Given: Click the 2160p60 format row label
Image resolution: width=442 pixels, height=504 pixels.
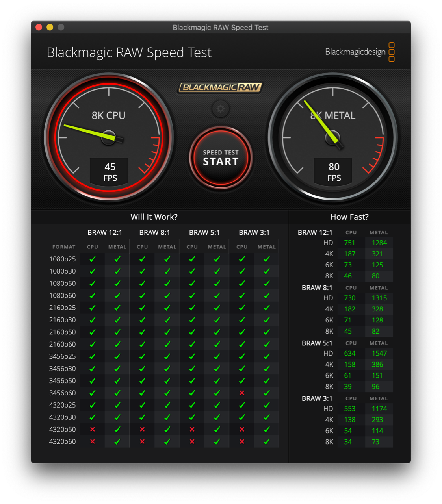Looking at the screenshot, I should tap(62, 344).
